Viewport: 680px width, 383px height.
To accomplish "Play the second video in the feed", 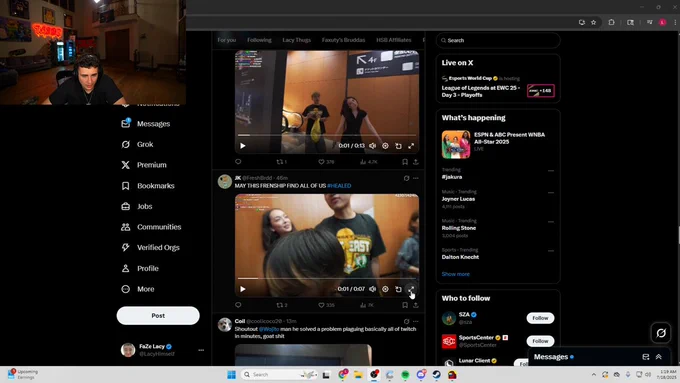I will click(243, 289).
